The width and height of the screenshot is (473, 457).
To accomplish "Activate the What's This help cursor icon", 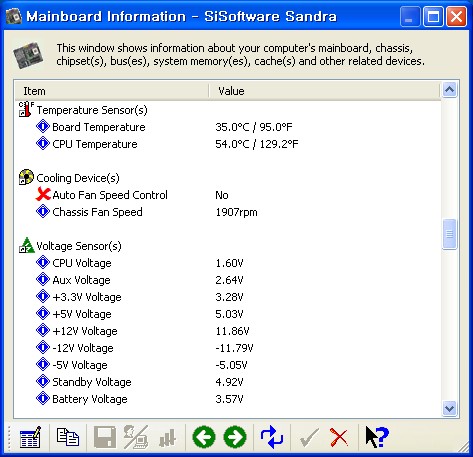I will [x=377, y=437].
